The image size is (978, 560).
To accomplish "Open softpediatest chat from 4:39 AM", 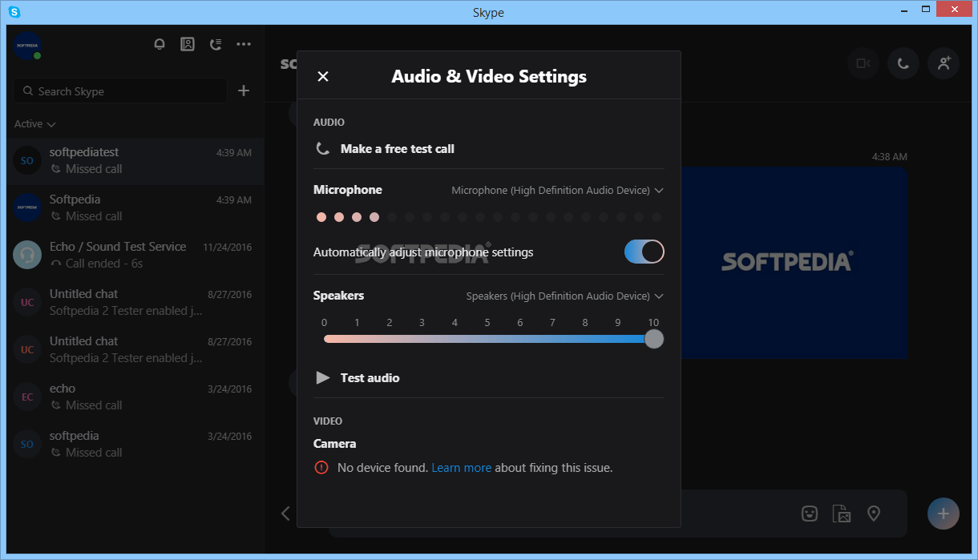I will tap(135, 160).
